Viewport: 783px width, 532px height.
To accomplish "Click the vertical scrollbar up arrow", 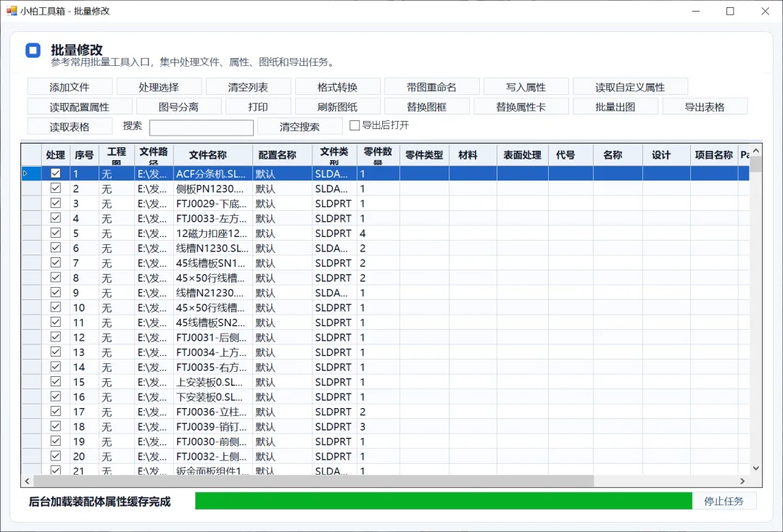I will pos(755,150).
